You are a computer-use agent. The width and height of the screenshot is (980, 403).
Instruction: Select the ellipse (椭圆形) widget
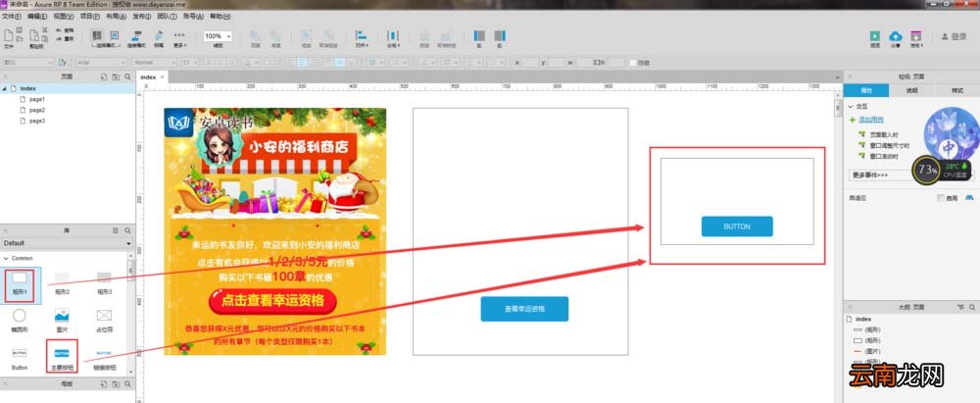pyautogui.click(x=20, y=321)
